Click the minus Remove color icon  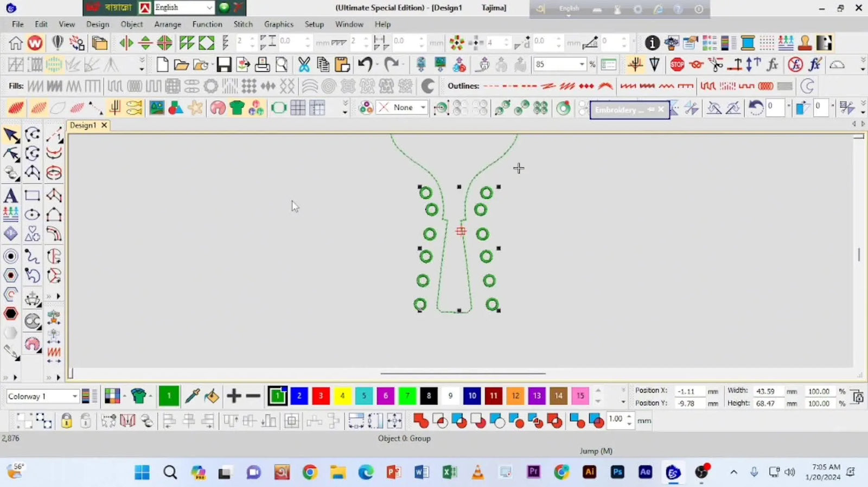pos(253,396)
